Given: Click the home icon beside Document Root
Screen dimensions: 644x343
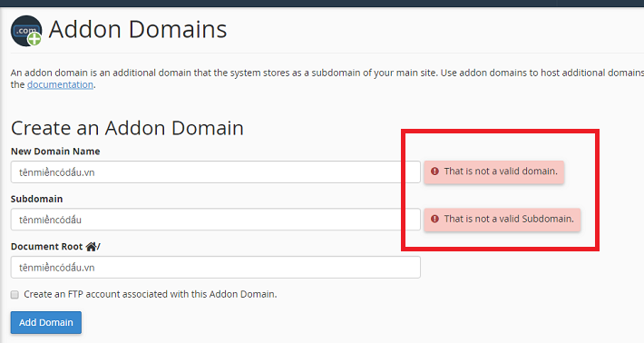Looking at the screenshot, I should point(92,247).
